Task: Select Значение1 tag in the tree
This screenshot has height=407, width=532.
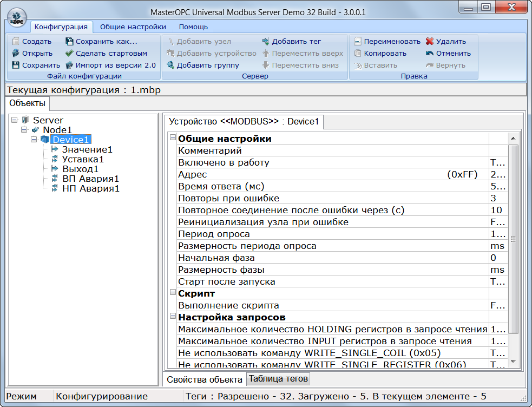Action: point(87,149)
